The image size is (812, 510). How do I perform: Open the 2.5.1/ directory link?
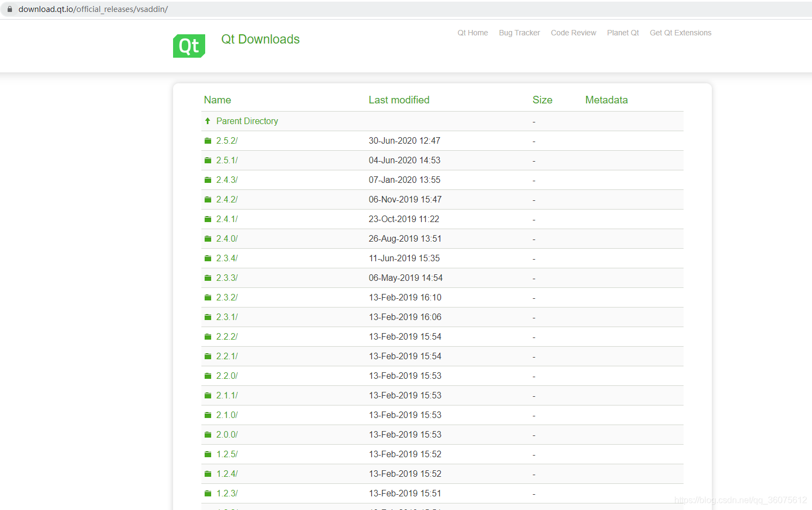pos(227,160)
